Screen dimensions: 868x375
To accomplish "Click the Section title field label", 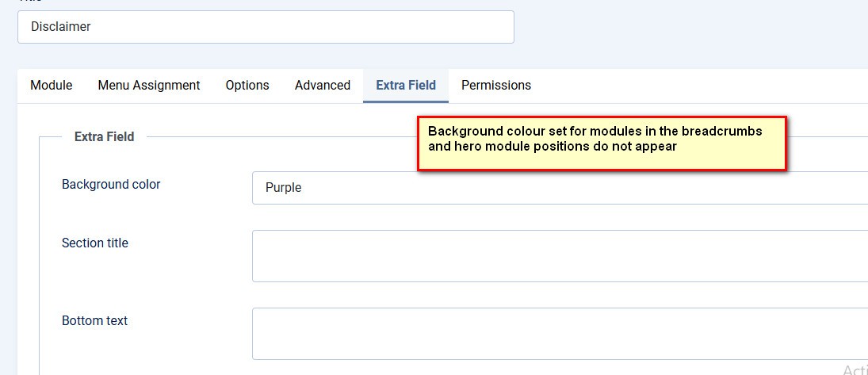I will coord(95,243).
